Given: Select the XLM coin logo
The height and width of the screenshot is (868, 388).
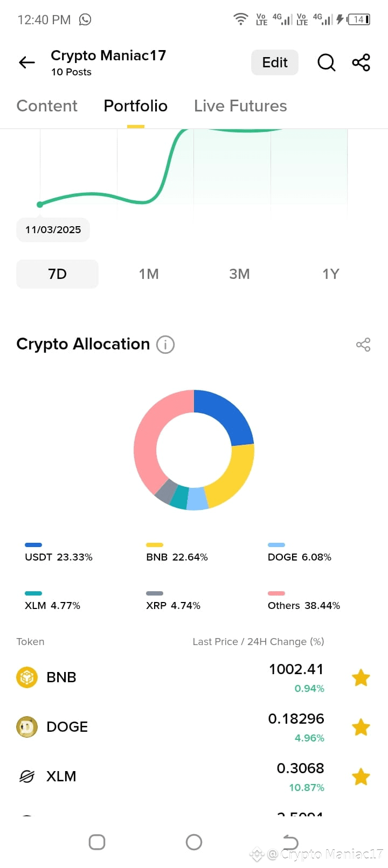Looking at the screenshot, I should click(26, 776).
